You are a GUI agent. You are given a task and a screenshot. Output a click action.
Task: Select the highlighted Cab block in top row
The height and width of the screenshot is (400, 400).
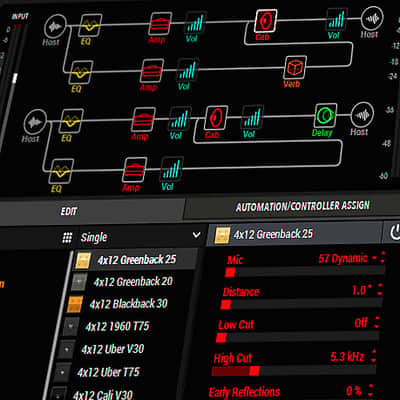[266, 21]
